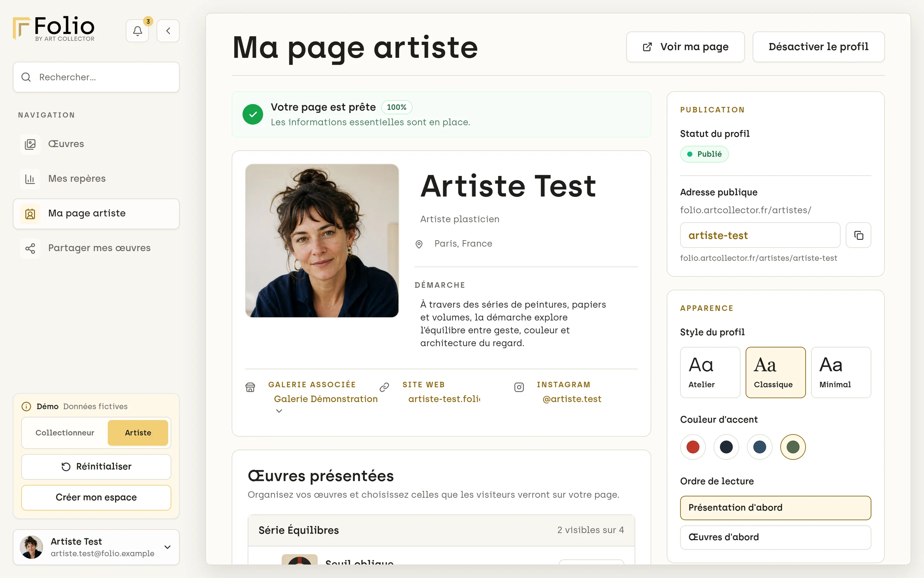Image resolution: width=924 pixels, height=578 pixels.
Task: Go to Œuvres in navigation
Action: [96, 144]
